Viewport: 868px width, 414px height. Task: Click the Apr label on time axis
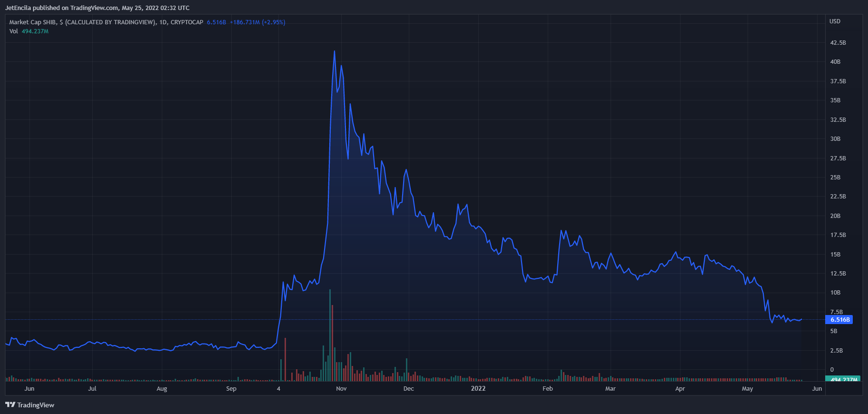coord(680,389)
